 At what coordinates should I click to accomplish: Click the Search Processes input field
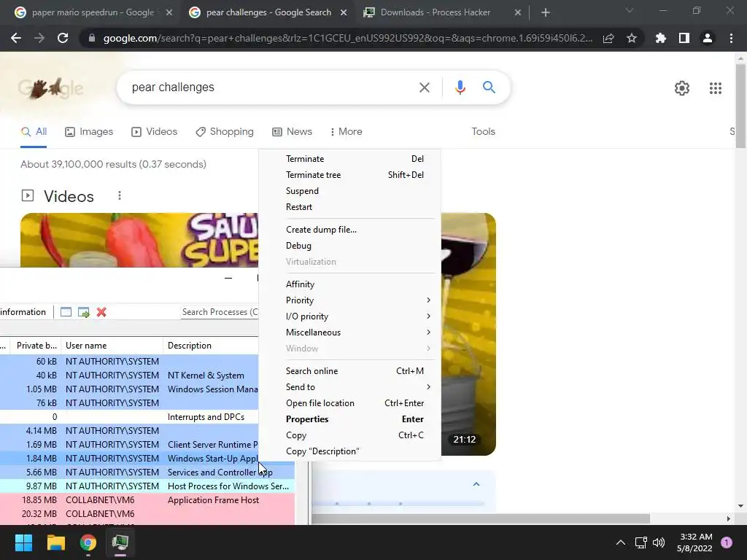tap(220, 312)
